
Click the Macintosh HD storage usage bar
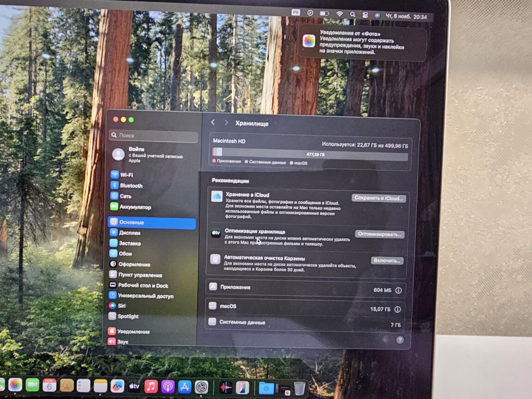(x=310, y=154)
